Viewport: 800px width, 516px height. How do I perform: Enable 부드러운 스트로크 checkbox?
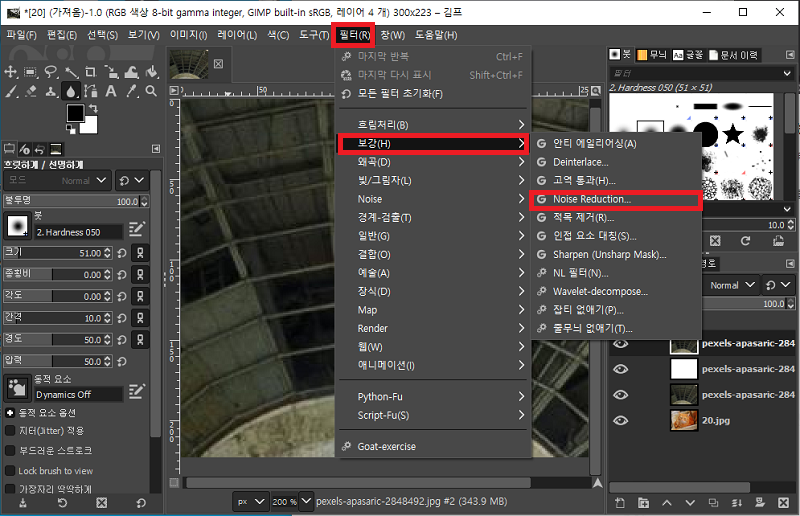coord(10,450)
